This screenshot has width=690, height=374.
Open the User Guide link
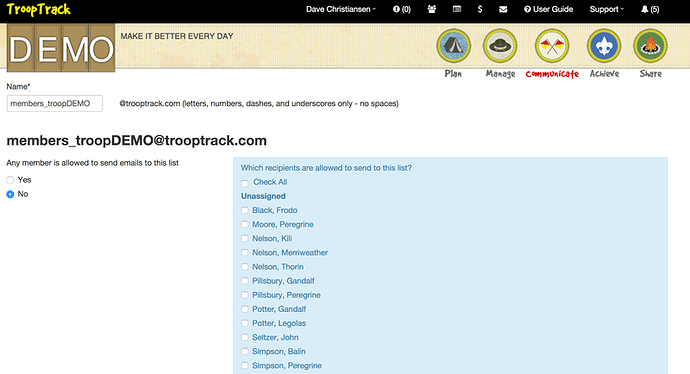click(x=548, y=9)
